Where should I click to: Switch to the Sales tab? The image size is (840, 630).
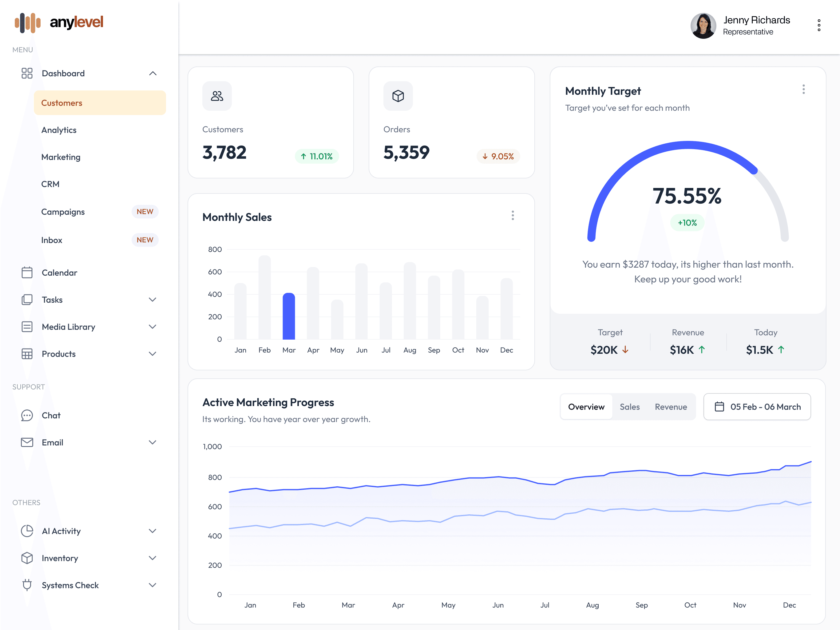point(629,407)
